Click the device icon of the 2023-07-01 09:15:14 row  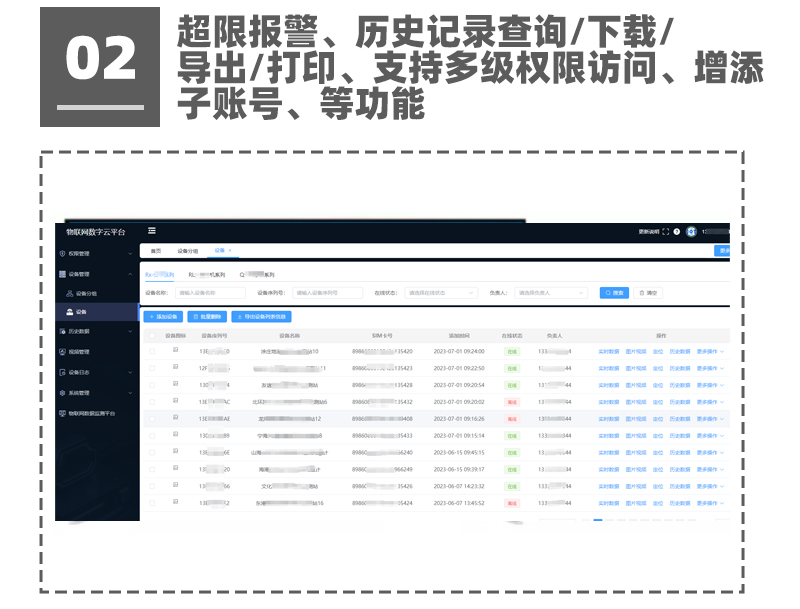point(175,434)
